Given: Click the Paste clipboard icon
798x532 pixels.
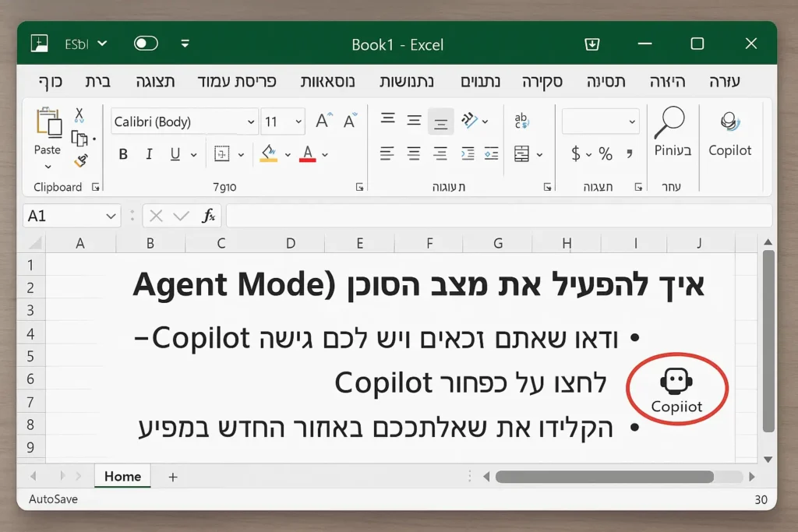Looking at the screenshot, I should pos(48,125).
